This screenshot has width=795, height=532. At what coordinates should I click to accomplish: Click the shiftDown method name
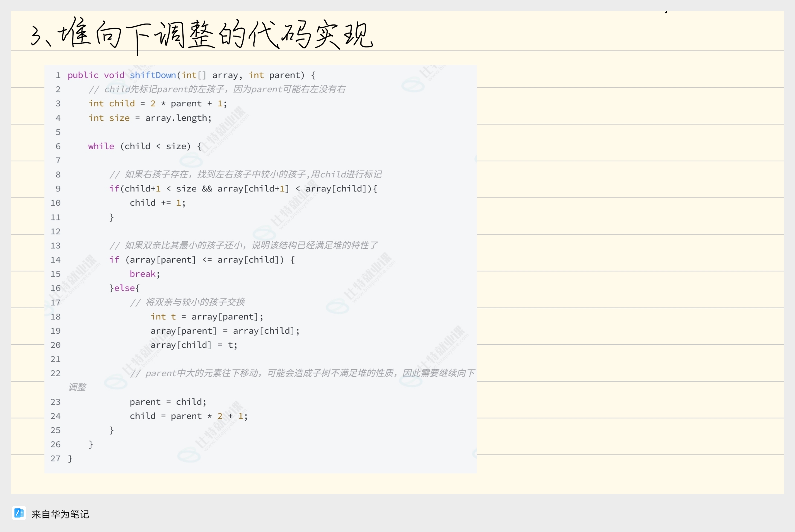click(153, 75)
